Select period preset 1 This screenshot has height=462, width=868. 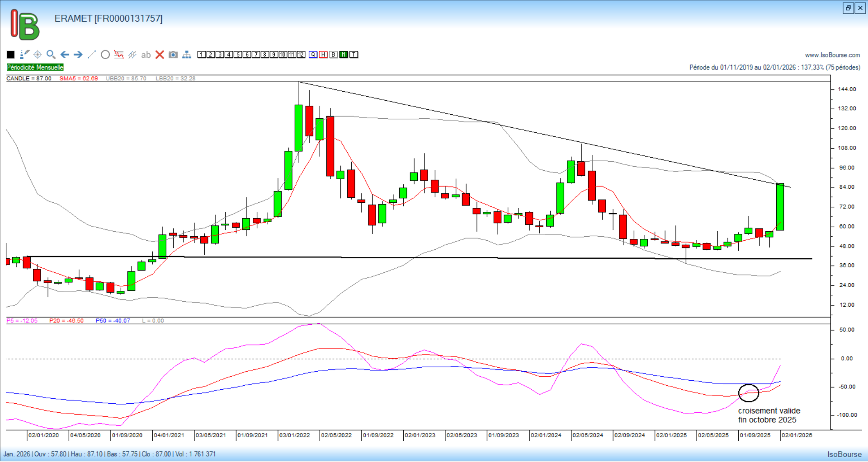tap(202, 55)
